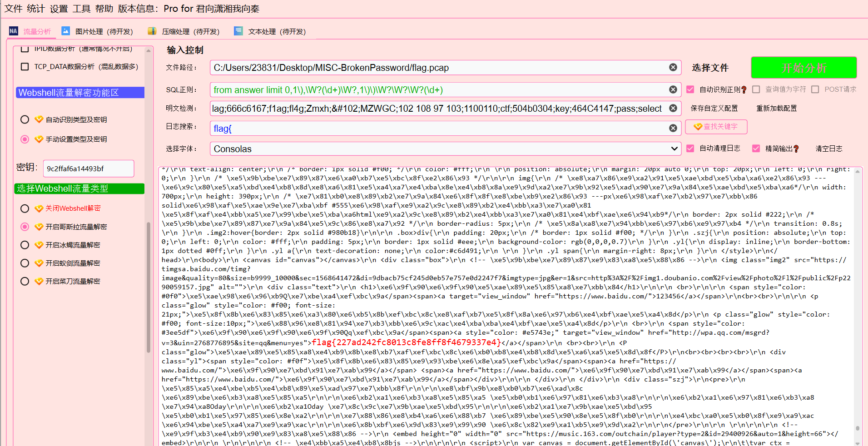Click the diamond icon beside 开启哥斯拉流量解密
The width and height of the screenshot is (868, 446).
[x=39, y=227]
